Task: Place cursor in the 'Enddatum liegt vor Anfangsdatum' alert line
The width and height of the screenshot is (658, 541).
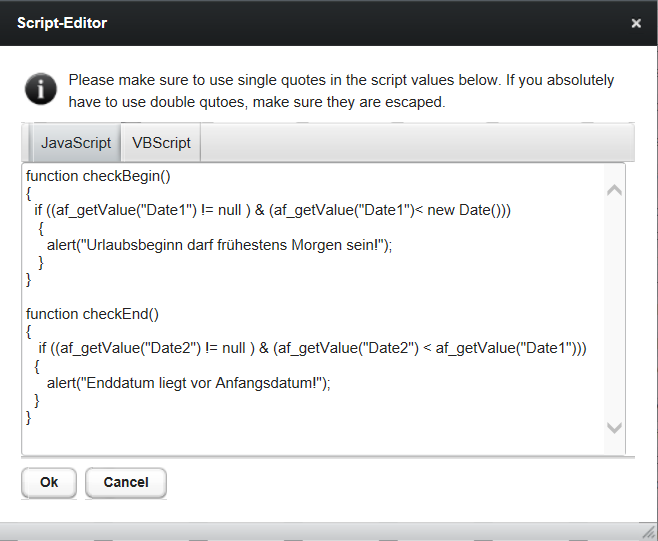Action: pyautogui.click(x=188, y=383)
